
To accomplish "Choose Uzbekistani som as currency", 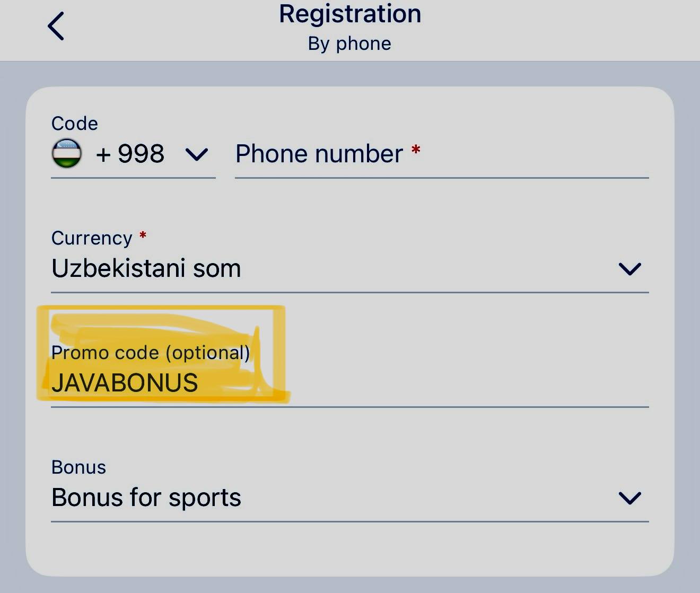I will (146, 268).
